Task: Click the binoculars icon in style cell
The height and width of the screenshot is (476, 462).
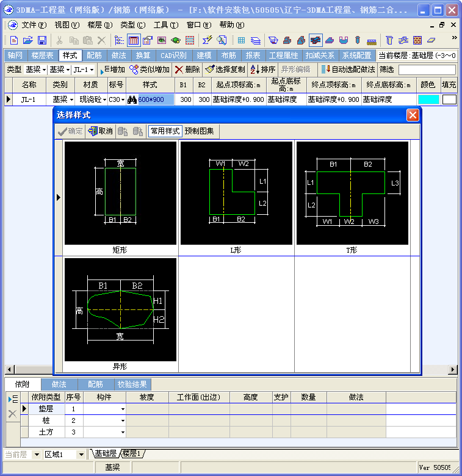Action: click(132, 99)
